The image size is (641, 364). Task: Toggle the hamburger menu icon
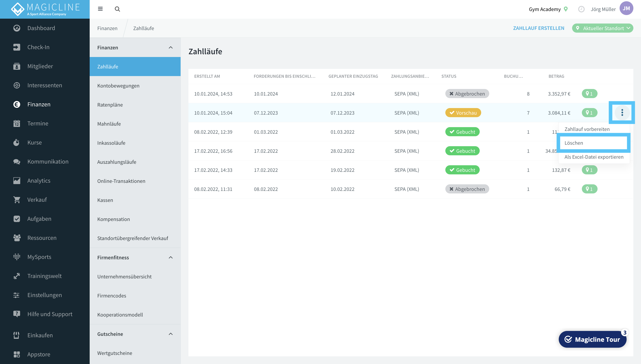point(100,9)
